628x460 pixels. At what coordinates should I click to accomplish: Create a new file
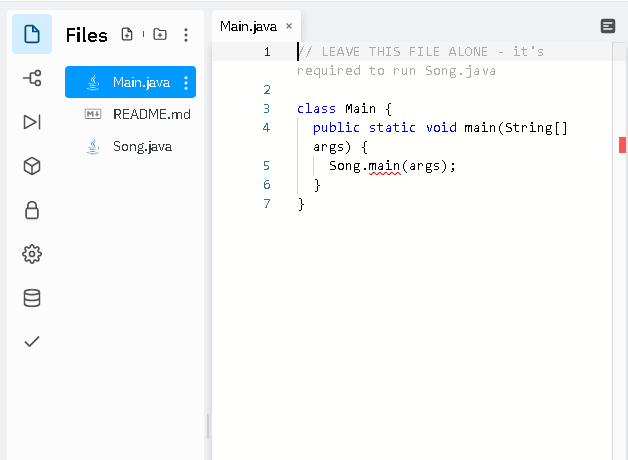click(x=127, y=34)
